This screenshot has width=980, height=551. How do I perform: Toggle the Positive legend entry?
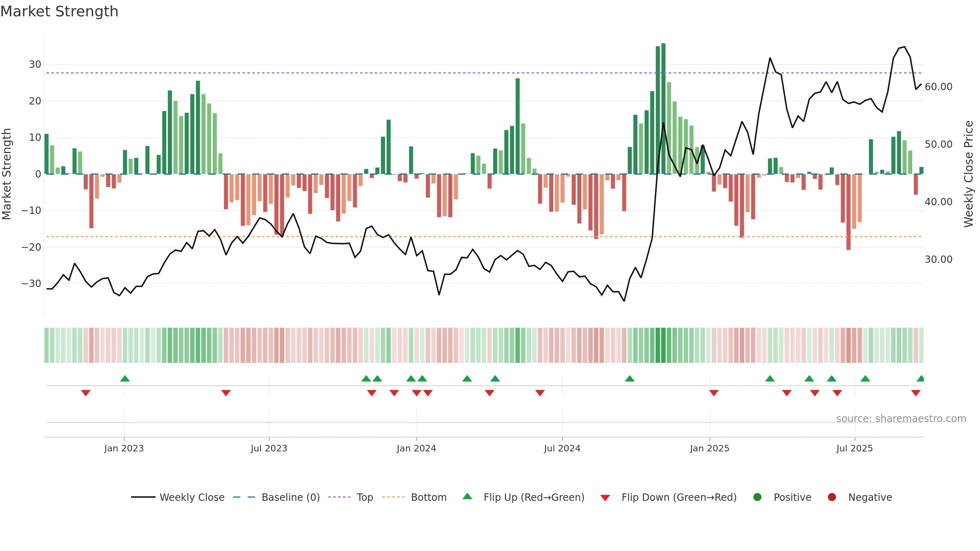pos(782,497)
